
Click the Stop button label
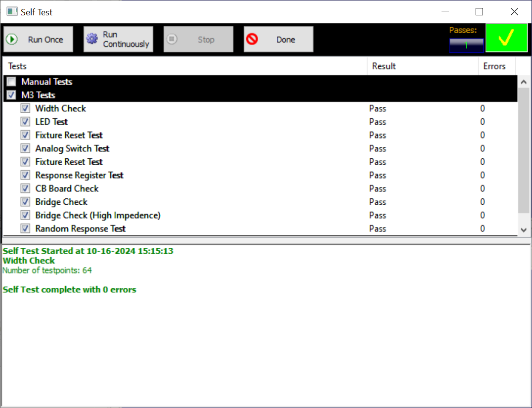click(x=206, y=40)
